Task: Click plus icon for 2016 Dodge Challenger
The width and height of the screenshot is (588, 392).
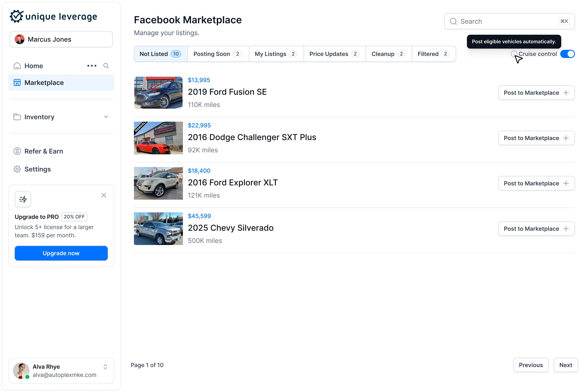Action: 566,138
